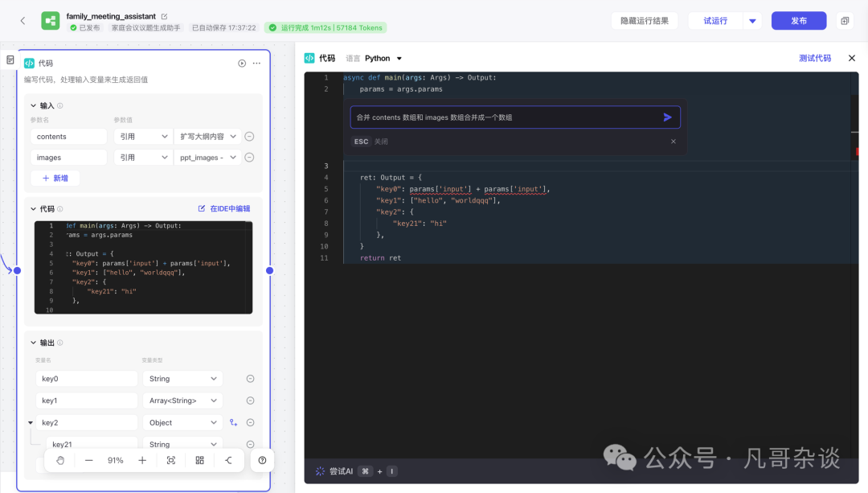Add a new input with 新增

point(55,179)
